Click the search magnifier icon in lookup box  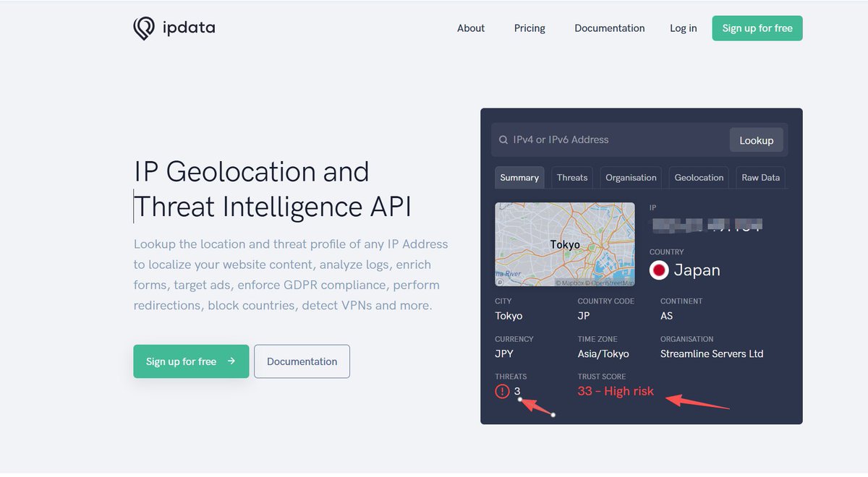(x=503, y=140)
